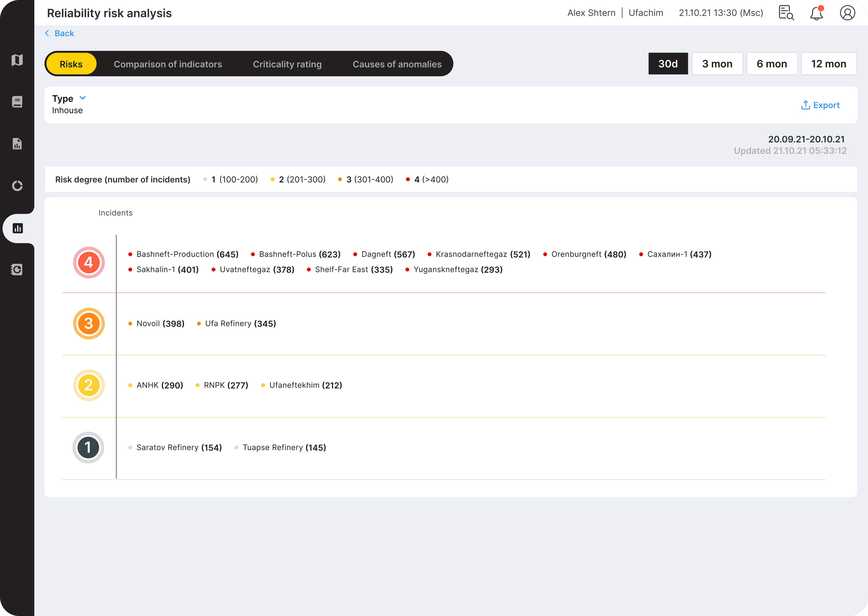Viewport: 868px width, 616px height.
Task: Select the Risks tab
Action: [71, 64]
